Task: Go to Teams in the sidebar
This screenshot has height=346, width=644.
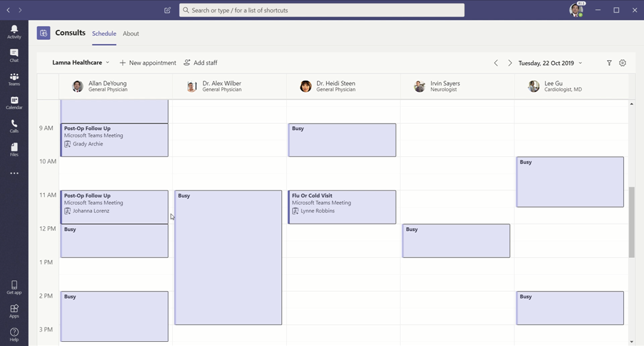Action: pos(14,79)
